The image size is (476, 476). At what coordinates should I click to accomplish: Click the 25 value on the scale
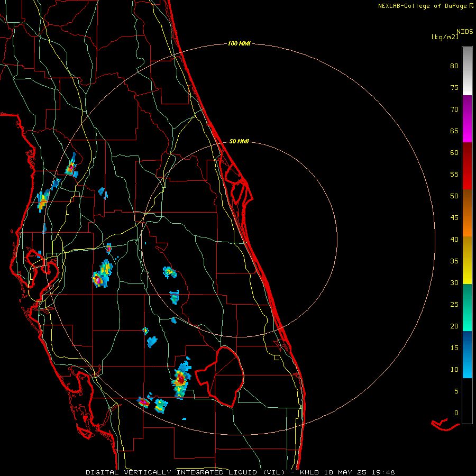tap(454, 304)
